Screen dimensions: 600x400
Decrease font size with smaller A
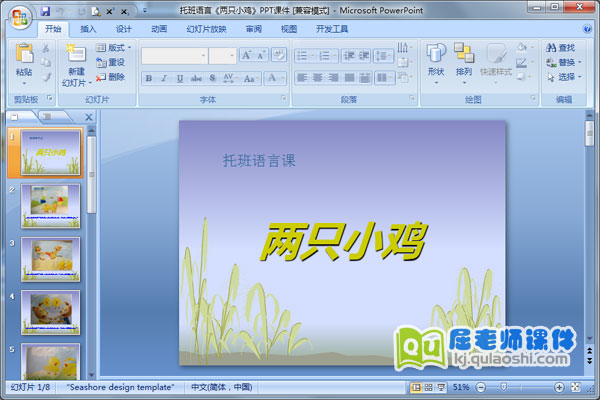point(261,56)
